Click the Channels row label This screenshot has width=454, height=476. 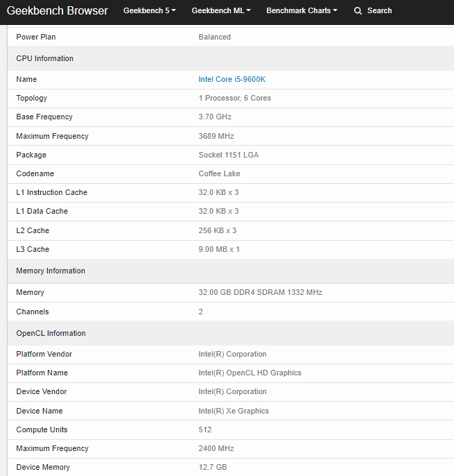pyautogui.click(x=33, y=312)
